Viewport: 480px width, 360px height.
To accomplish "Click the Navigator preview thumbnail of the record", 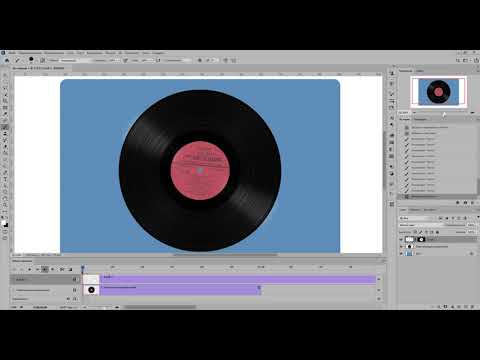I will [x=439, y=92].
